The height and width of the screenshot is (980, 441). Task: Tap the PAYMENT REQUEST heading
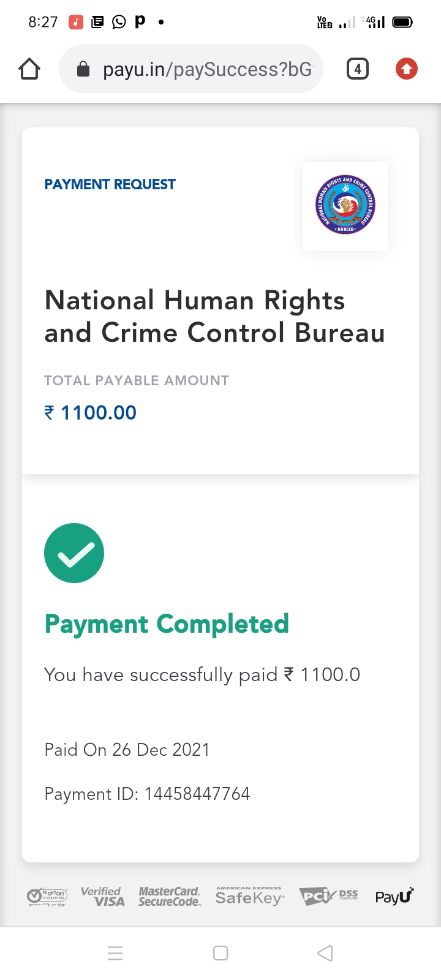tap(110, 184)
